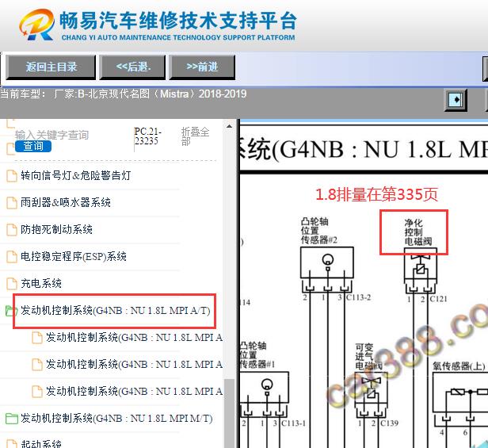Go forward with the >>前进 button
Screen dimensions: 488x448
pos(202,67)
